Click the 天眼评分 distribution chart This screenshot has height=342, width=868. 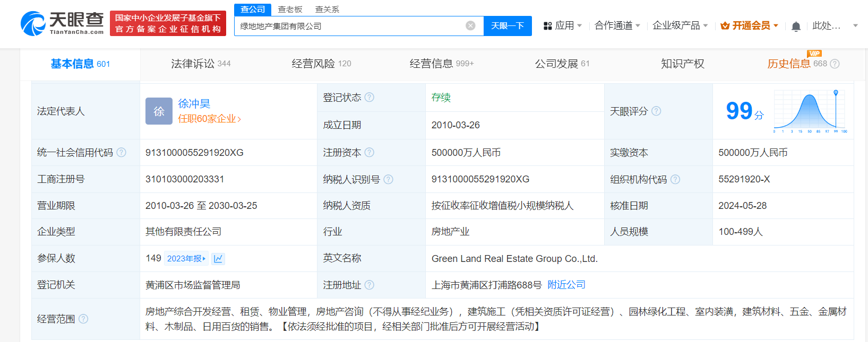(810, 111)
